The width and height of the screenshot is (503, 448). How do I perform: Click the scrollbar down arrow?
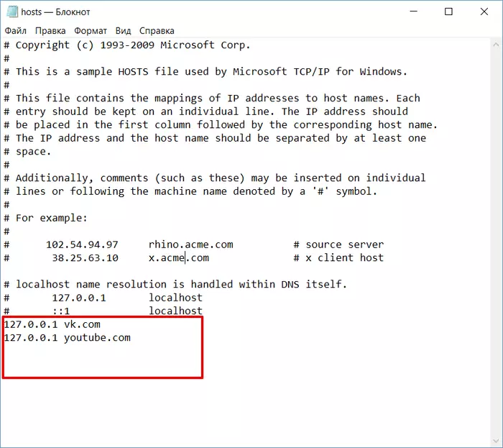point(496,441)
